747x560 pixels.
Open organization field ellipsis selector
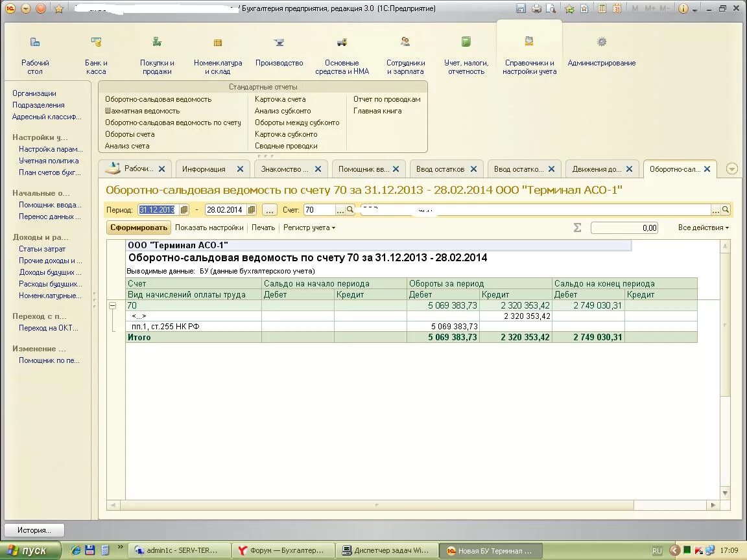716,209
